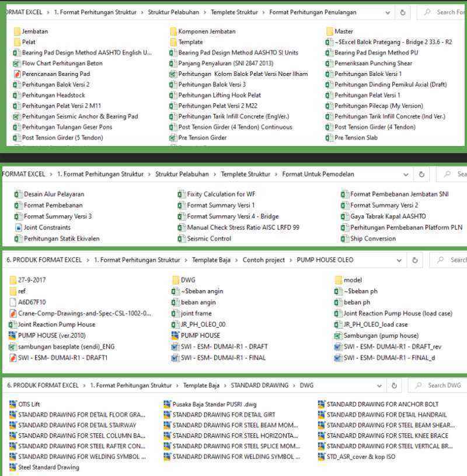467x476 pixels.
Task: Navigate to Template Baja breadcrumb in DWG window
Action: click(x=201, y=385)
